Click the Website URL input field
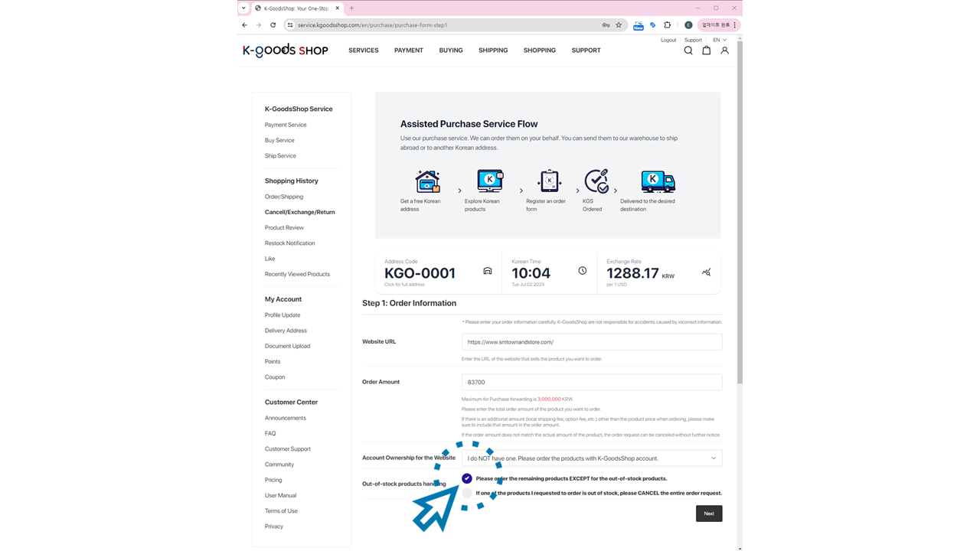The height and width of the screenshot is (551, 980). (x=591, y=342)
